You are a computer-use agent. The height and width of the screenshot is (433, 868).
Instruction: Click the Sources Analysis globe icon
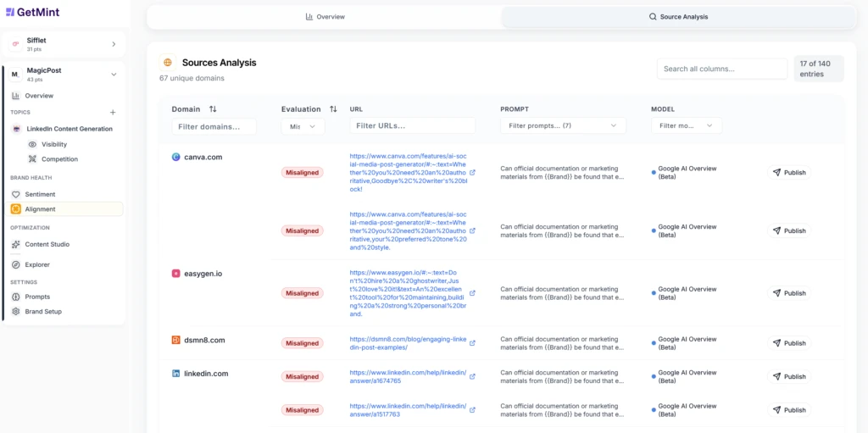click(x=168, y=63)
